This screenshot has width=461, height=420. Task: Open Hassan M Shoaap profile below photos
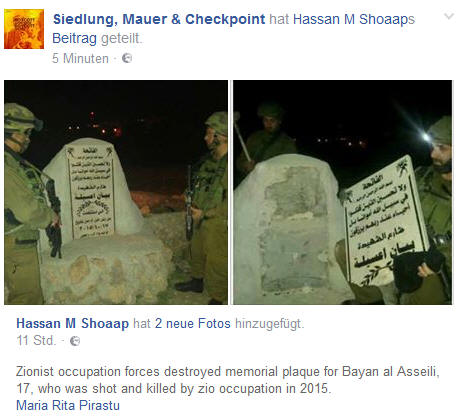tap(72, 324)
